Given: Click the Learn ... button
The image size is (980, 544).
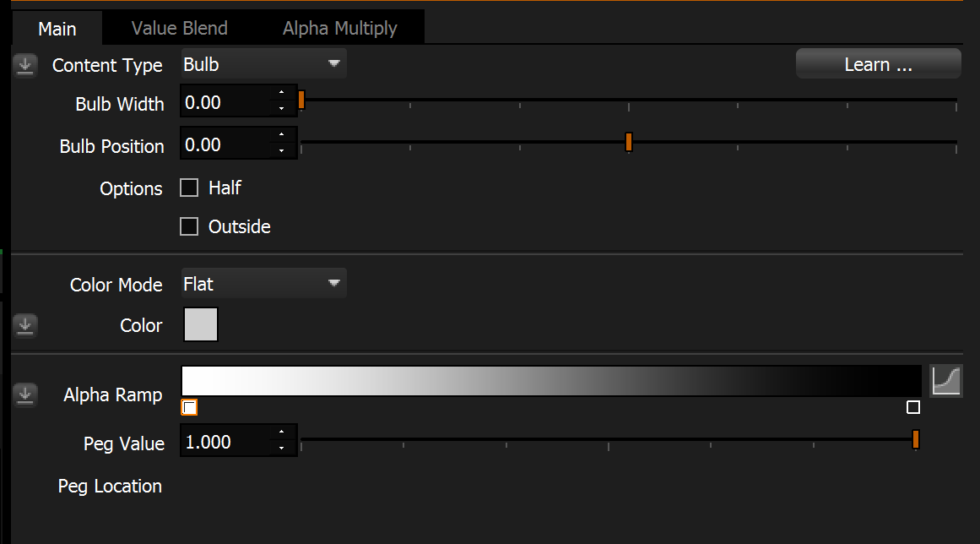Looking at the screenshot, I should tap(878, 64).
